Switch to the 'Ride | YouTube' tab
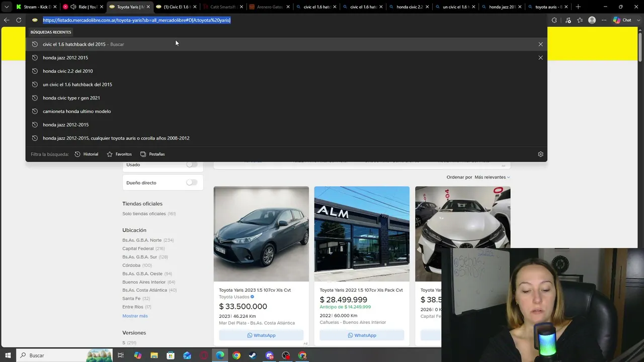644x362 pixels. coord(84,7)
